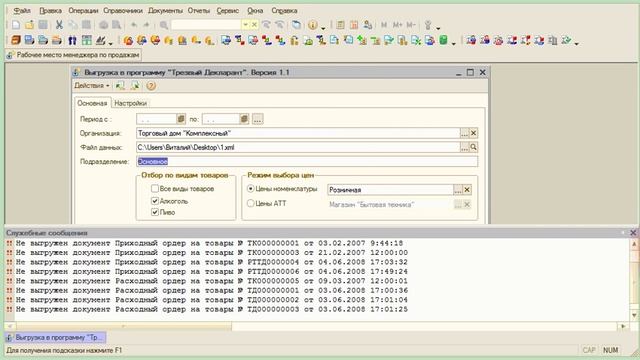Screen dimensions: 640x360
Task: Open the Розничная price type ellipsis button
Action: tap(458, 189)
